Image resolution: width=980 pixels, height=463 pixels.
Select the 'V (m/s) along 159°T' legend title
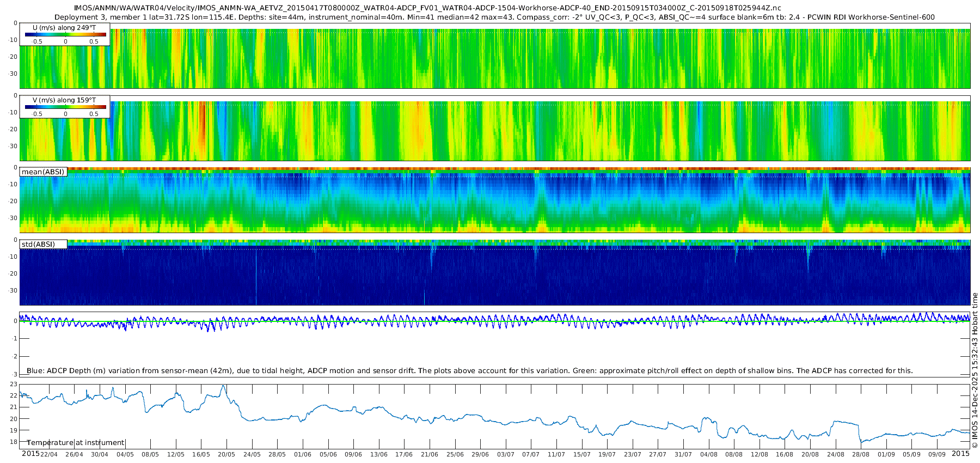click(x=64, y=100)
